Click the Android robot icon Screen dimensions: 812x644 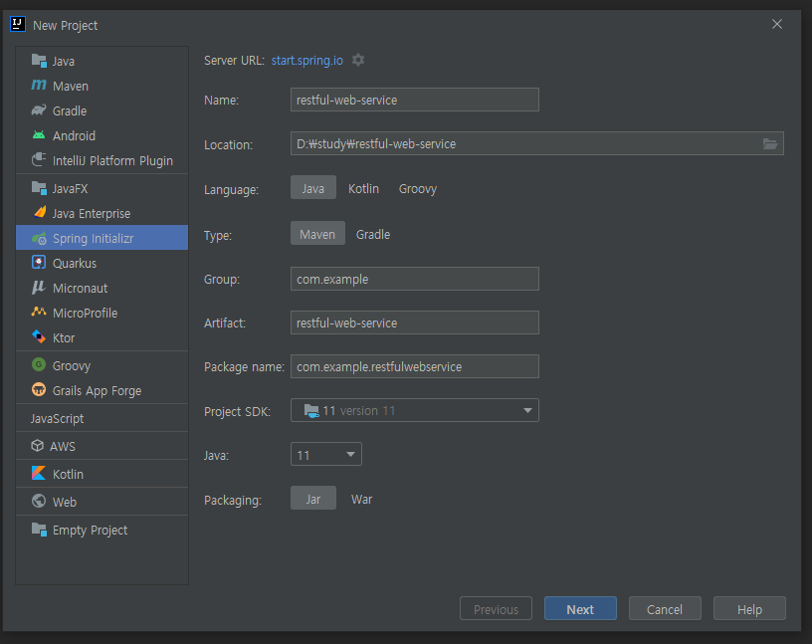coord(39,135)
